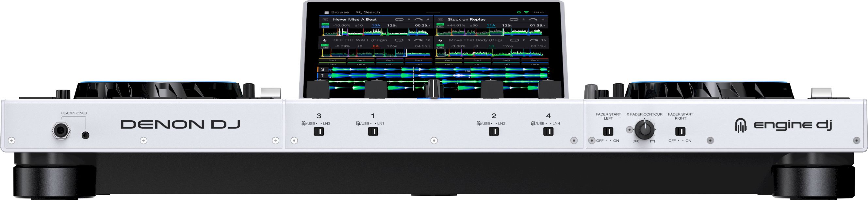Toggle SYNC on Stuck on Replay deck

(x=440, y=24)
